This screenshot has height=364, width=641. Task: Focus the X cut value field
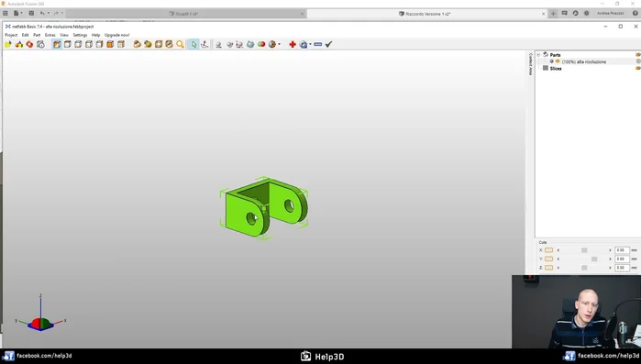(x=622, y=250)
